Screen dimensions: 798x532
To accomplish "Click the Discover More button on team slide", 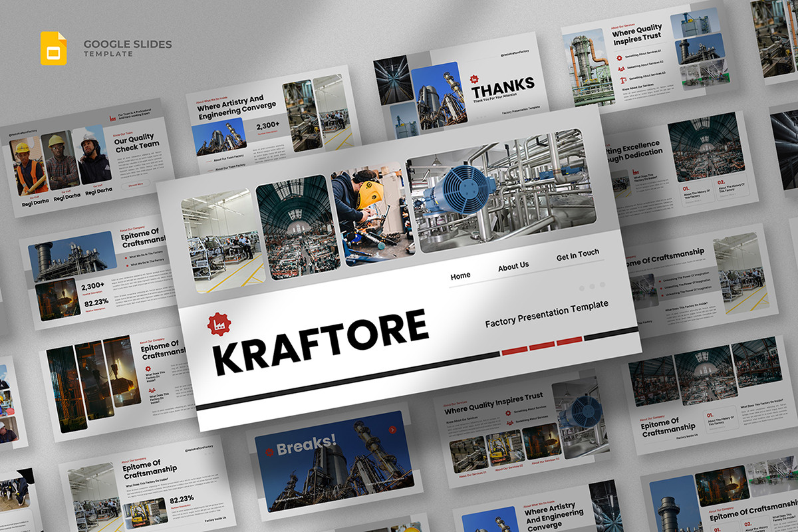I will click(x=135, y=185).
